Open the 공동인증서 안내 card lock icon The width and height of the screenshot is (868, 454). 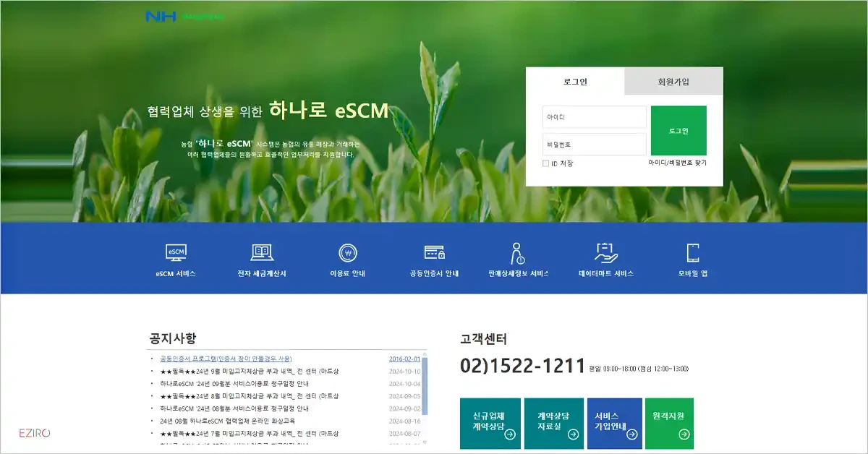coord(434,252)
